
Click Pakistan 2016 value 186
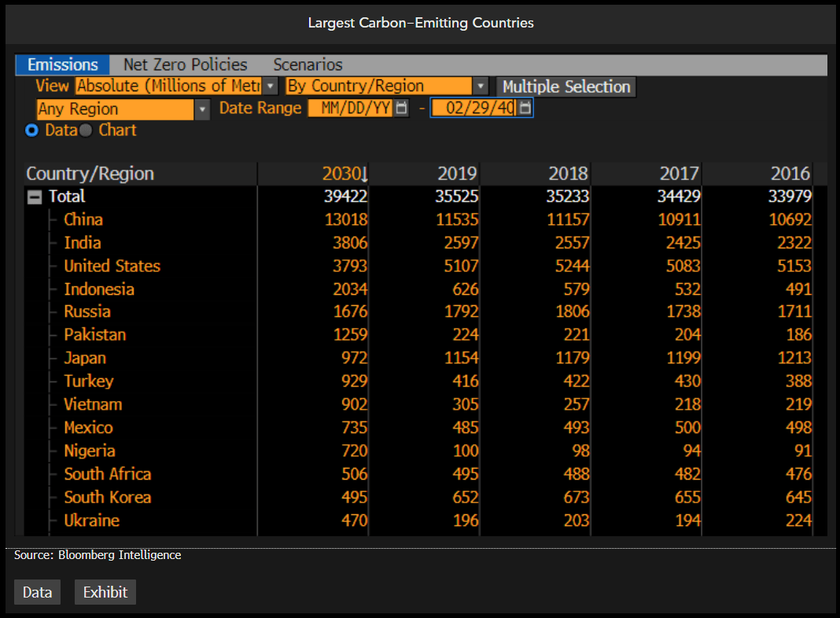(x=799, y=335)
